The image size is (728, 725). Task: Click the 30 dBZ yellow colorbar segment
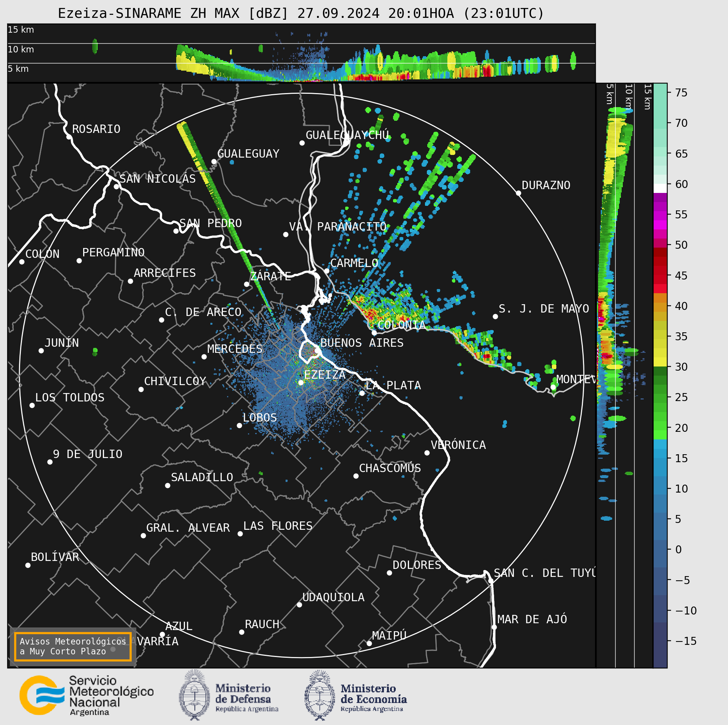click(660, 362)
